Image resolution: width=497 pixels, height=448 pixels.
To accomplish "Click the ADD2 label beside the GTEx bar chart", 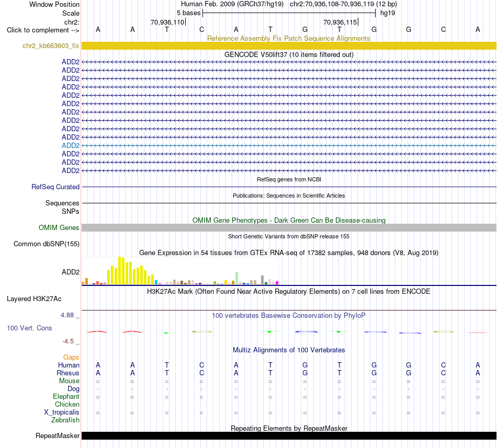I will (x=71, y=272).
